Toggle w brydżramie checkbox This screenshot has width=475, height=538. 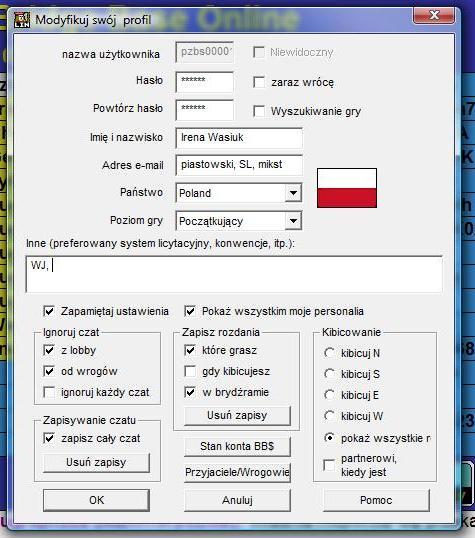pyautogui.click(x=190, y=392)
